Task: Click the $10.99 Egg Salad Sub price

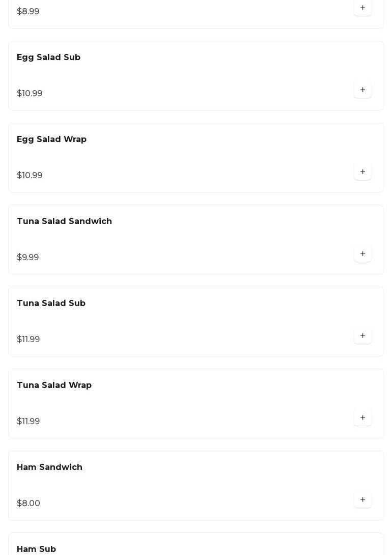Action: point(30,94)
